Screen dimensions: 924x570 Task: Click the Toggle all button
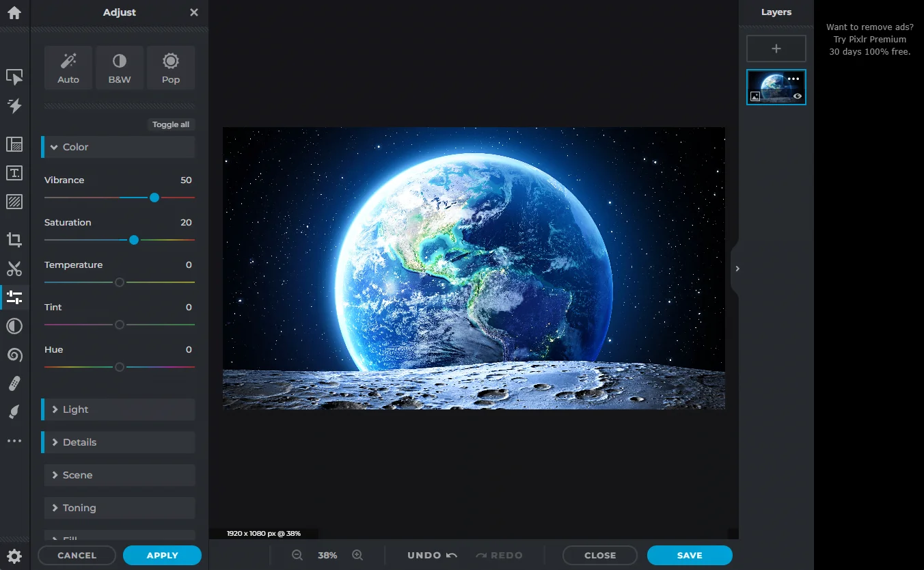click(x=171, y=124)
